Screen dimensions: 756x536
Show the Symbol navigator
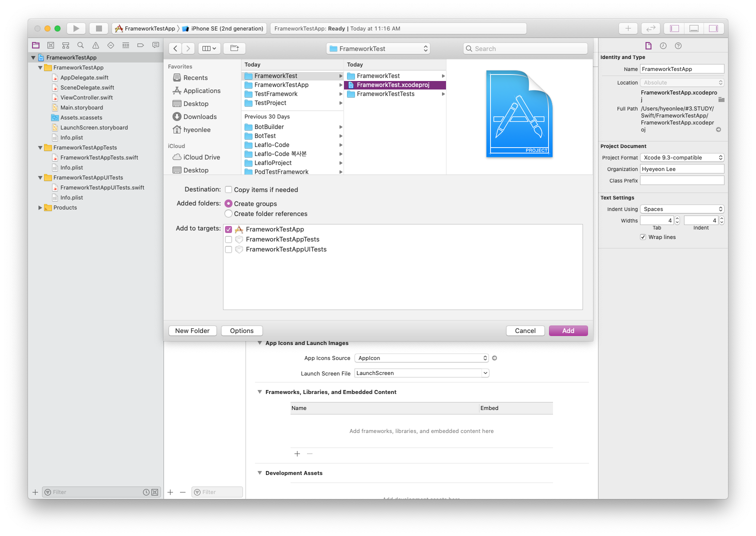[65, 45]
